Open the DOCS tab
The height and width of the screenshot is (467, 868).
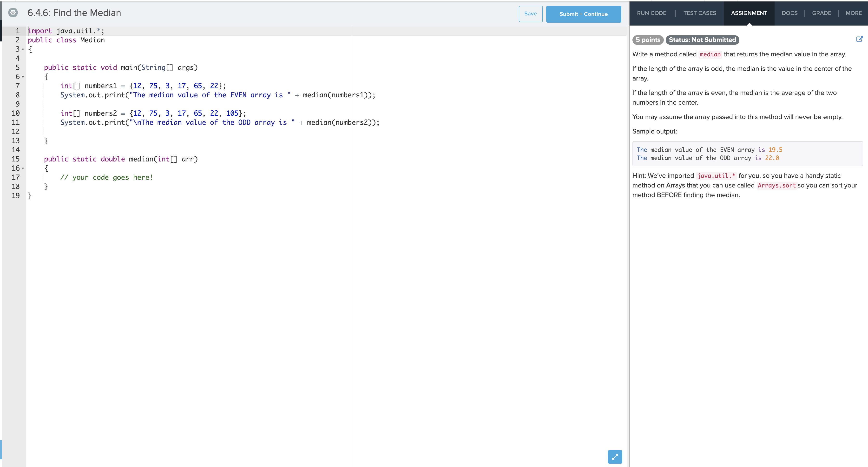[x=790, y=13]
